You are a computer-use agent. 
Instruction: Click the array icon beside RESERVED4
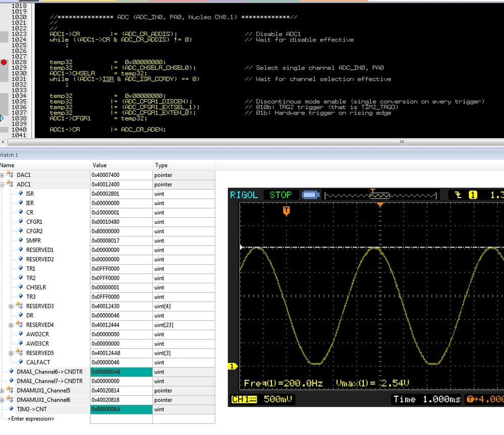coord(19,324)
